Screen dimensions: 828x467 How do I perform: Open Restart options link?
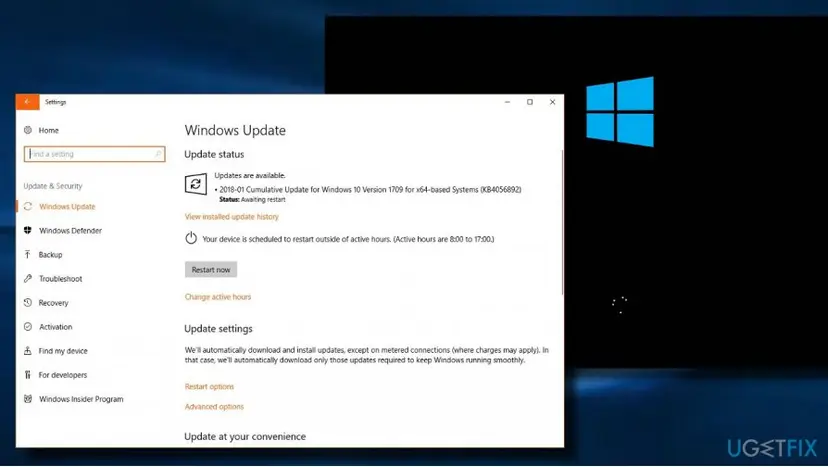coord(209,387)
